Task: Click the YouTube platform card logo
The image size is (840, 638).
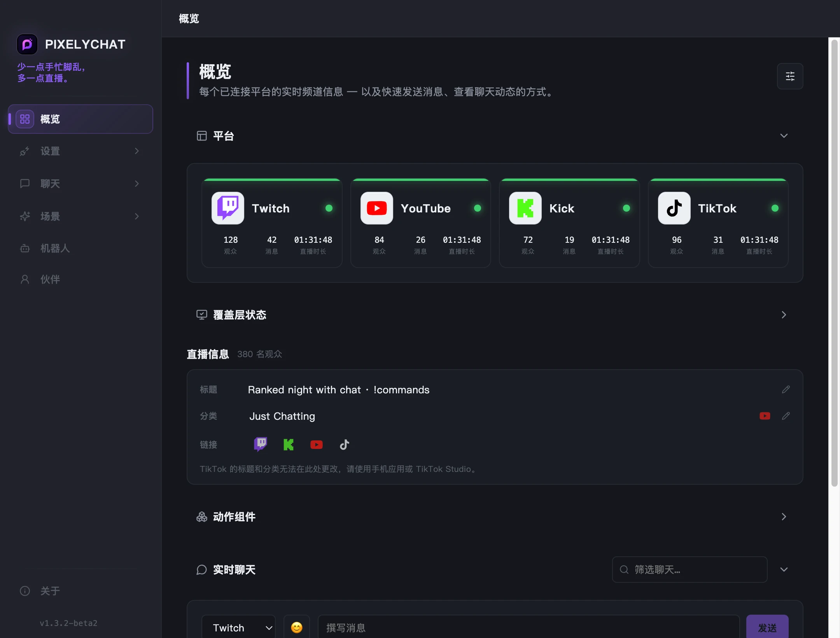Action: pyautogui.click(x=377, y=208)
